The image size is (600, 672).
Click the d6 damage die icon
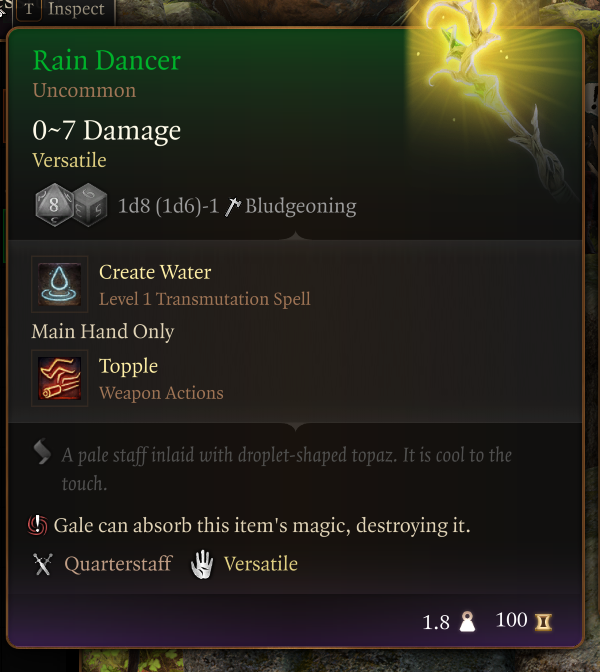90,205
